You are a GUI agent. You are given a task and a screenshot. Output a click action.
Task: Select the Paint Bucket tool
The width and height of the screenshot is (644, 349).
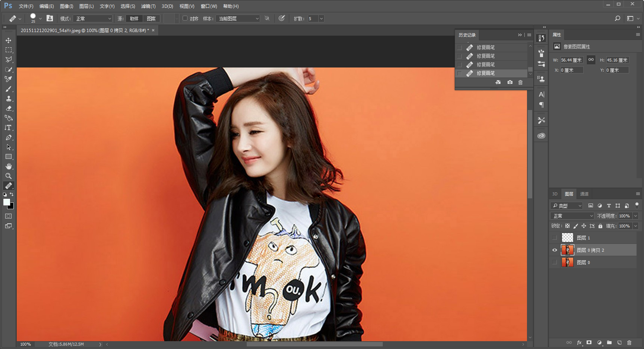point(8,118)
